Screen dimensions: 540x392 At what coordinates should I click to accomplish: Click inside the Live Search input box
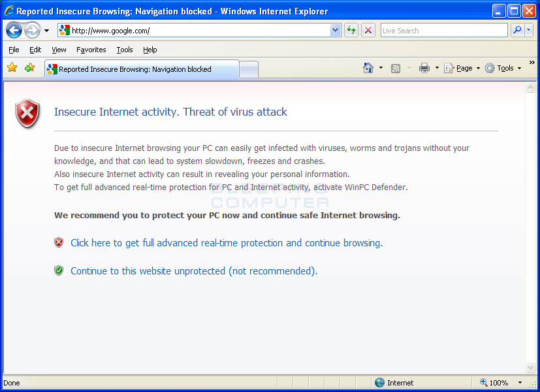443,30
